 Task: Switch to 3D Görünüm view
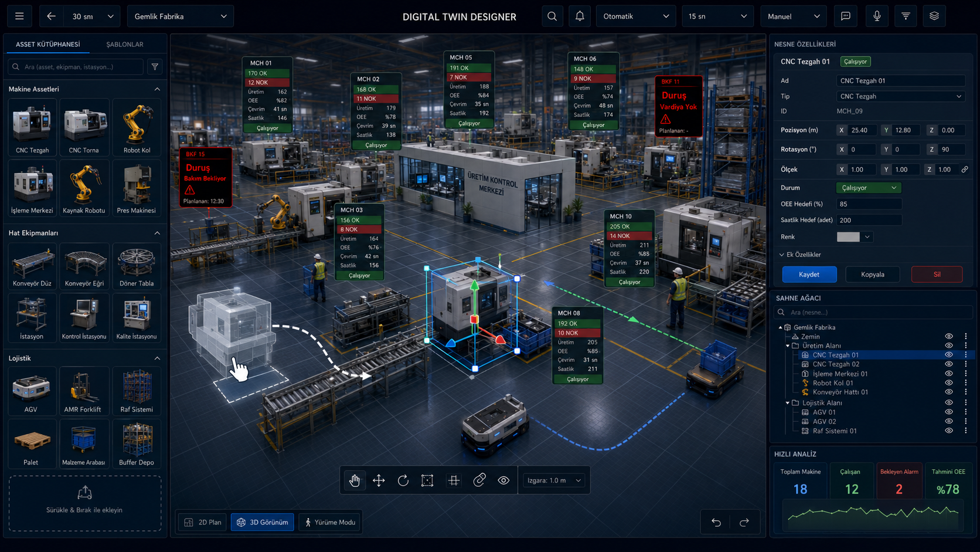coord(263,522)
